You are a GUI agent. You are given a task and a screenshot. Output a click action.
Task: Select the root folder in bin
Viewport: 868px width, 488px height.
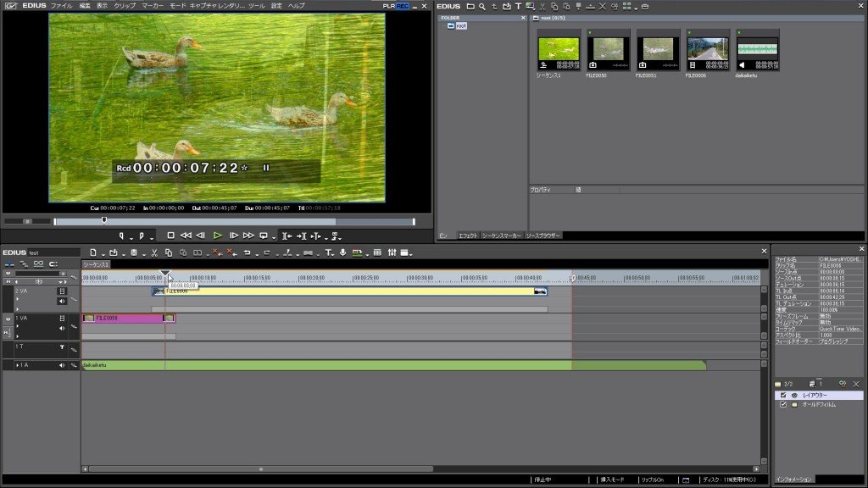pyautogui.click(x=461, y=26)
